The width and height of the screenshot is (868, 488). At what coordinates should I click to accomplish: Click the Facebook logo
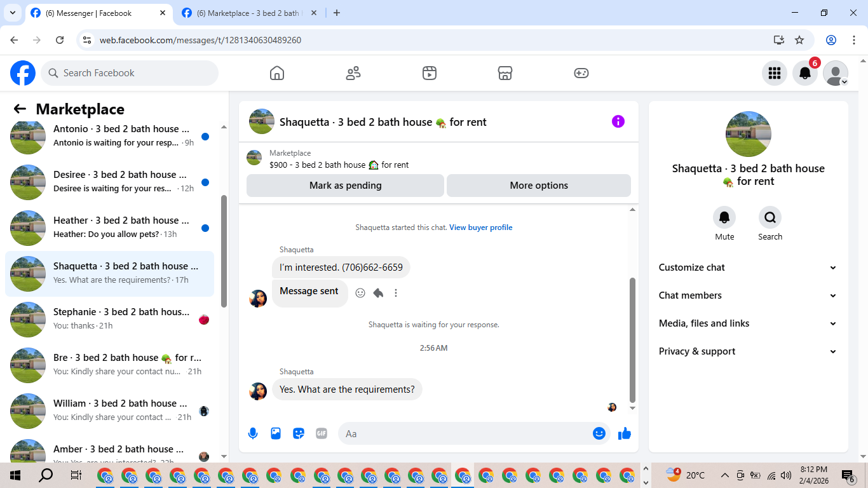click(x=23, y=73)
